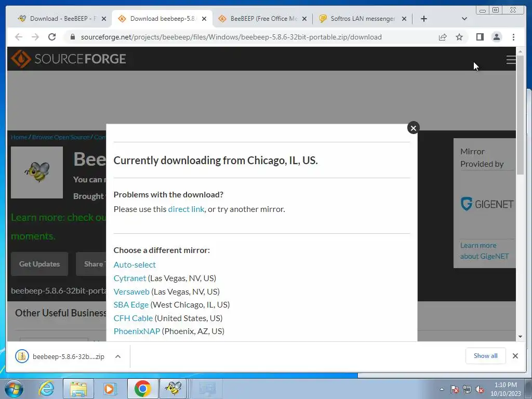Select the SBA Edge mirror
Viewport: 532px width, 399px height.
[131, 304]
